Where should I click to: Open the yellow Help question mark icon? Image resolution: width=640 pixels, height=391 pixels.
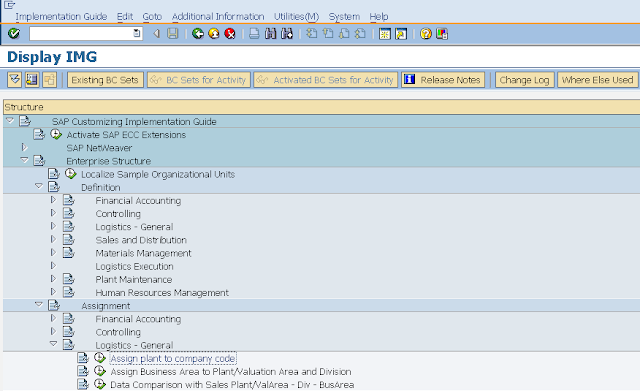[x=426, y=34]
